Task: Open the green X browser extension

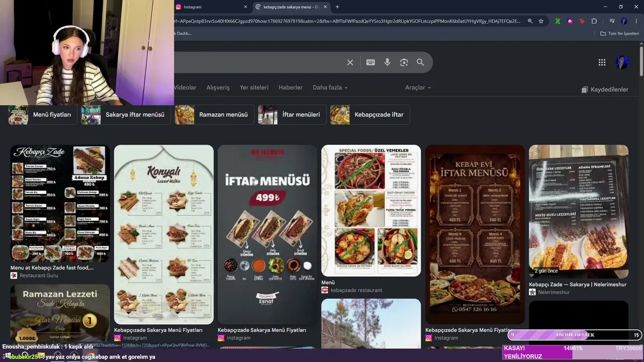Action: tap(557, 21)
